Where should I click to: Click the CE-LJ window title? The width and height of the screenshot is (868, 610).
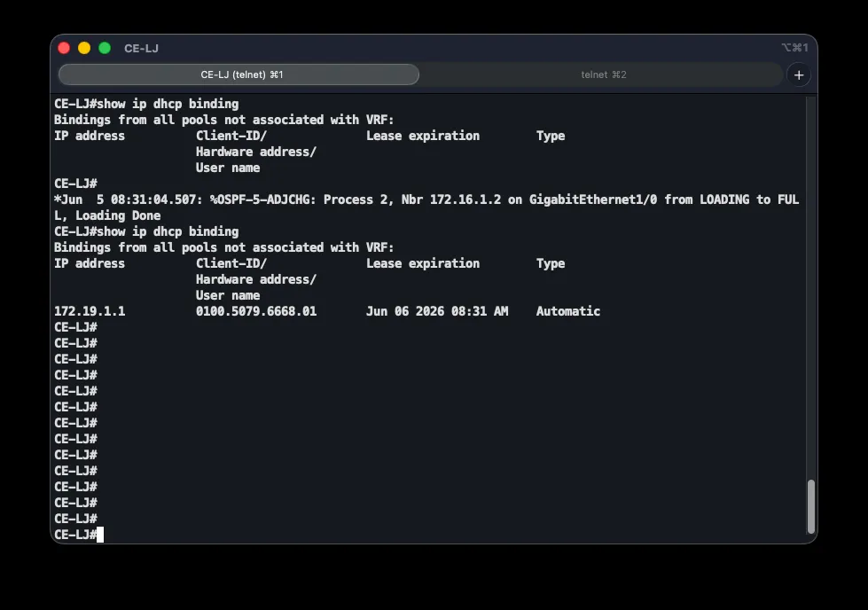[141, 49]
